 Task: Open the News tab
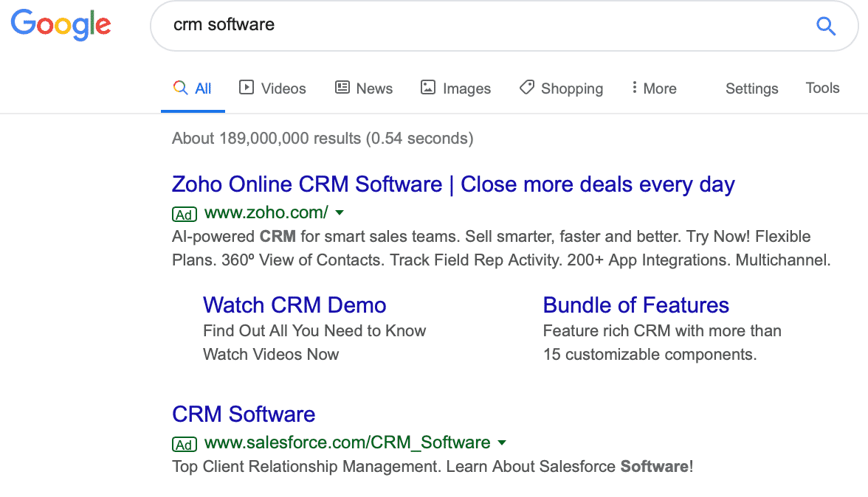point(364,88)
